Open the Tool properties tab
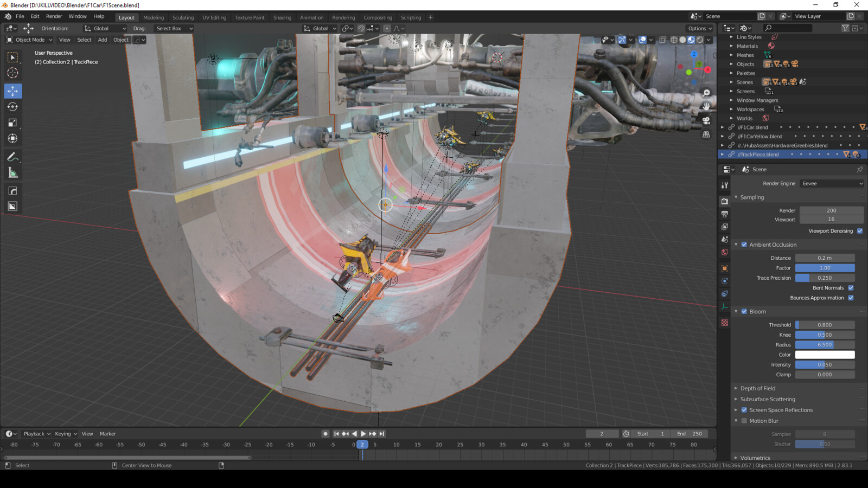868x488 pixels. pos(725,185)
